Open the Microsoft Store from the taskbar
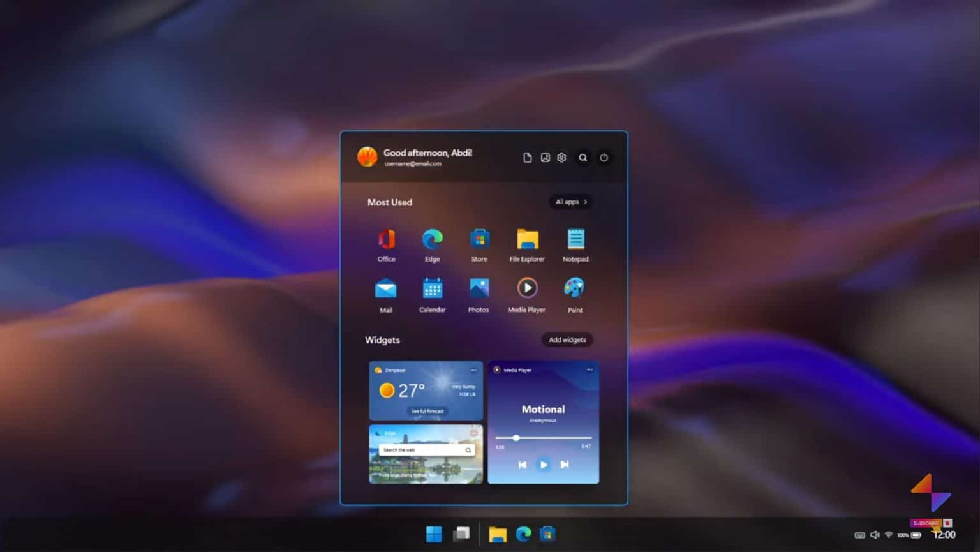 click(547, 533)
